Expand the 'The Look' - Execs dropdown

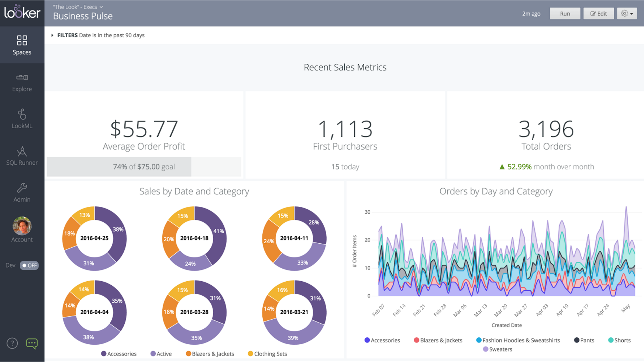click(x=77, y=7)
